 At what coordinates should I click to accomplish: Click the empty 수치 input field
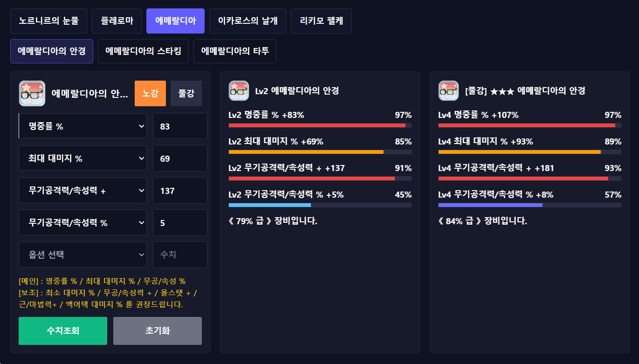tap(180, 254)
